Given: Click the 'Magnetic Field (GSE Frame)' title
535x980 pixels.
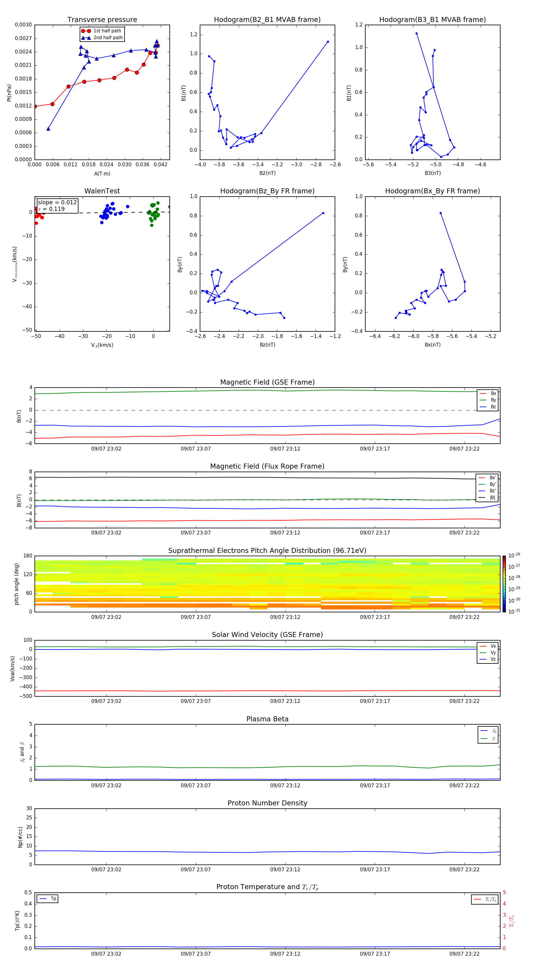Looking at the screenshot, I should click(x=267, y=382).
